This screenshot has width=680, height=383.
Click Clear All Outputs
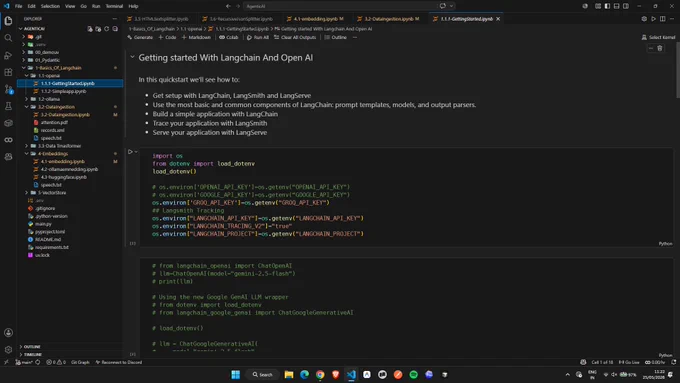coord(295,37)
